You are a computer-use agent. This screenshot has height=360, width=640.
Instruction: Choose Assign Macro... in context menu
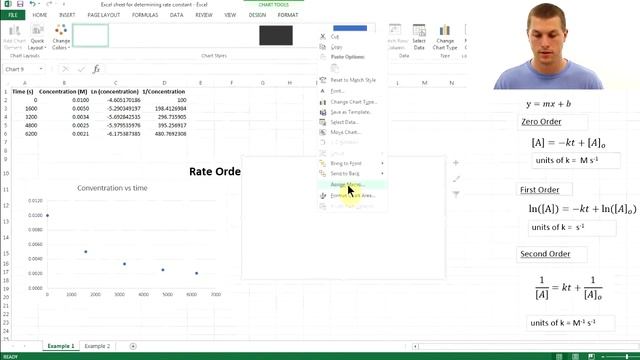click(x=352, y=185)
